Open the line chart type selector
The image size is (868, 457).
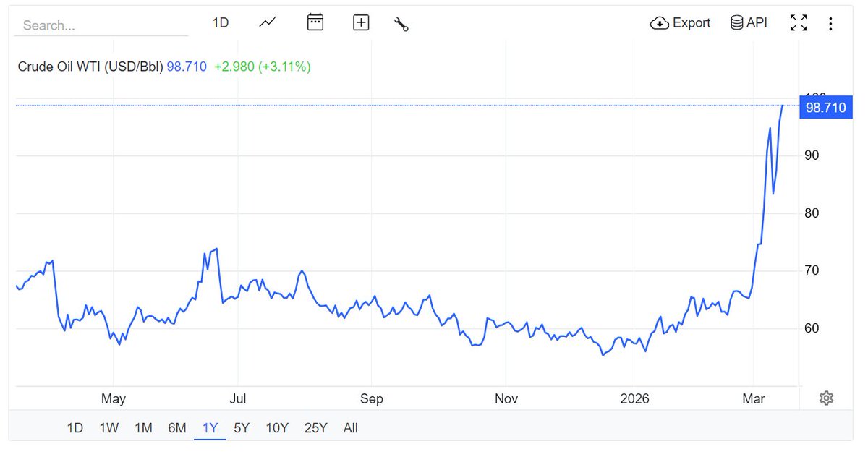click(268, 22)
